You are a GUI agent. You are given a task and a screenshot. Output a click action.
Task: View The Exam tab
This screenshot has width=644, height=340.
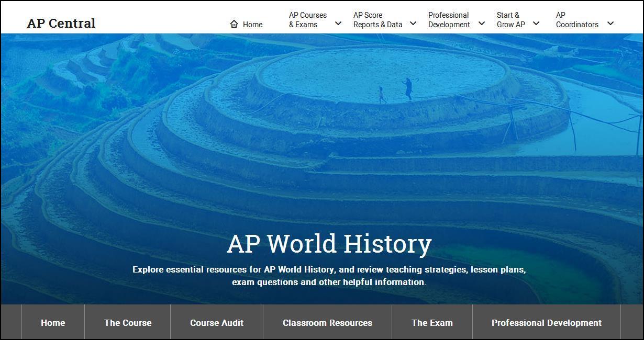(432, 323)
